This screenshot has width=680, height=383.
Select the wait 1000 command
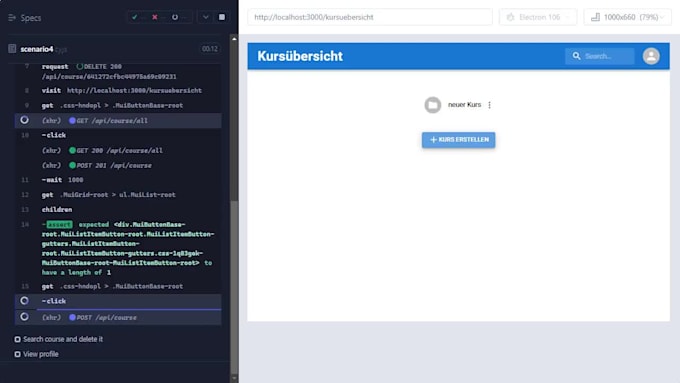[118, 180]
